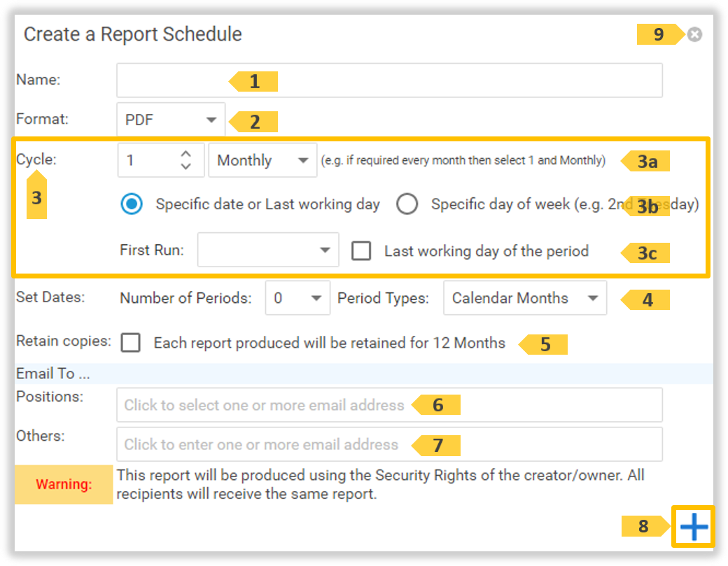The height and width of the screenshot is (566, 728).
Task: Check the Retain copies checkbox
Action: pos(131,344)
